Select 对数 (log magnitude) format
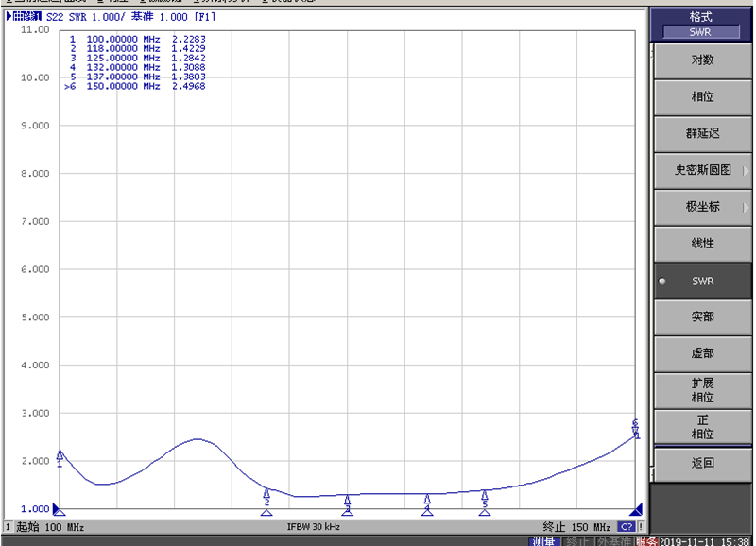The height and width of the screenshot is (546, 756). (x=700, y=60)
